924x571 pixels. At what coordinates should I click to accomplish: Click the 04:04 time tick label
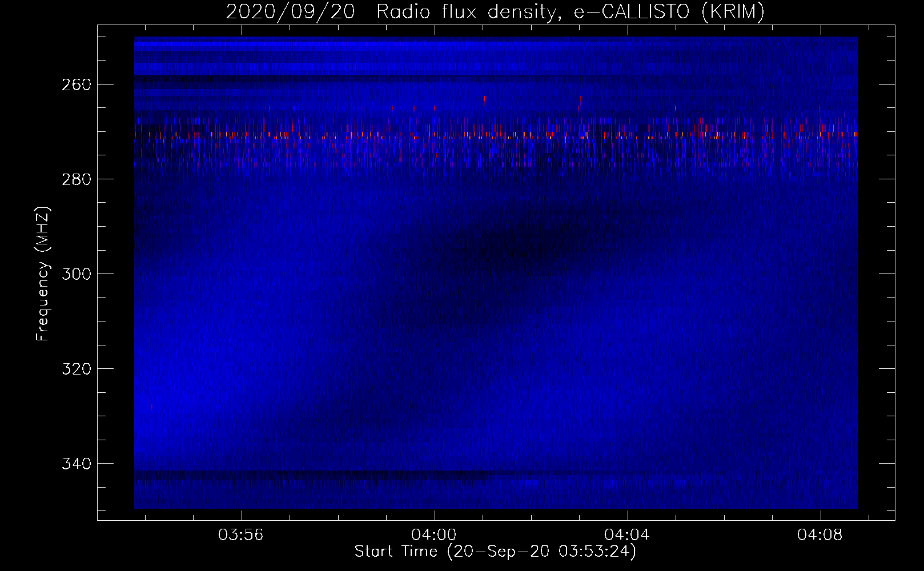[x=627, y=534]
